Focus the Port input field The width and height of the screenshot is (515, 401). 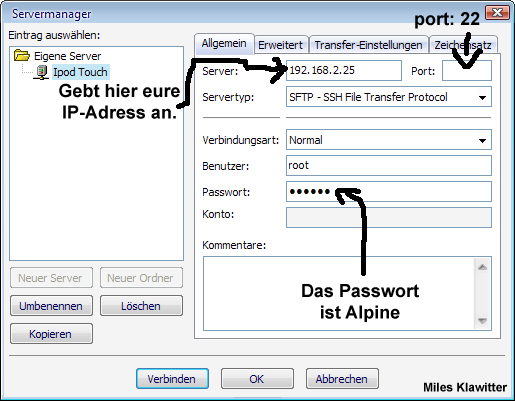467,71
